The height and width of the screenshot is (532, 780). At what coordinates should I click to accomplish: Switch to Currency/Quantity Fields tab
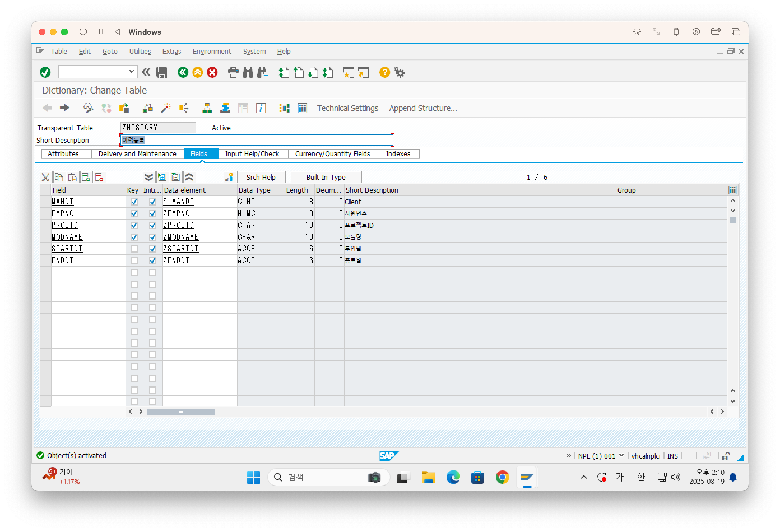point(333,154)
